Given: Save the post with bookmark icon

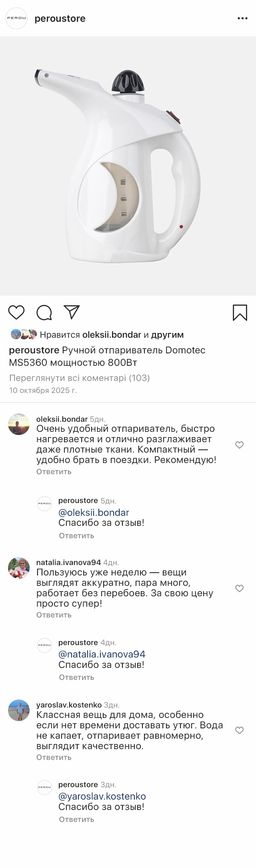Looking at the screenshot, I should tap(240, 313).
